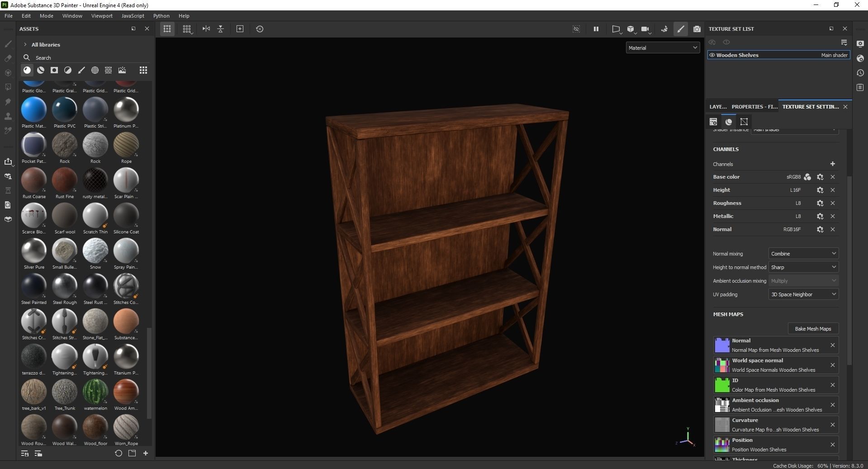Open the quad layout dropdown icon
Viewport: 868px width, 469px height.
[x=187, y=29]
